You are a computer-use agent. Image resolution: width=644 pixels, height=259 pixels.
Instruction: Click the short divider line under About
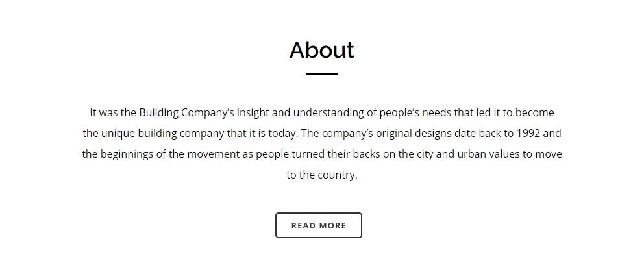(321, 74)
